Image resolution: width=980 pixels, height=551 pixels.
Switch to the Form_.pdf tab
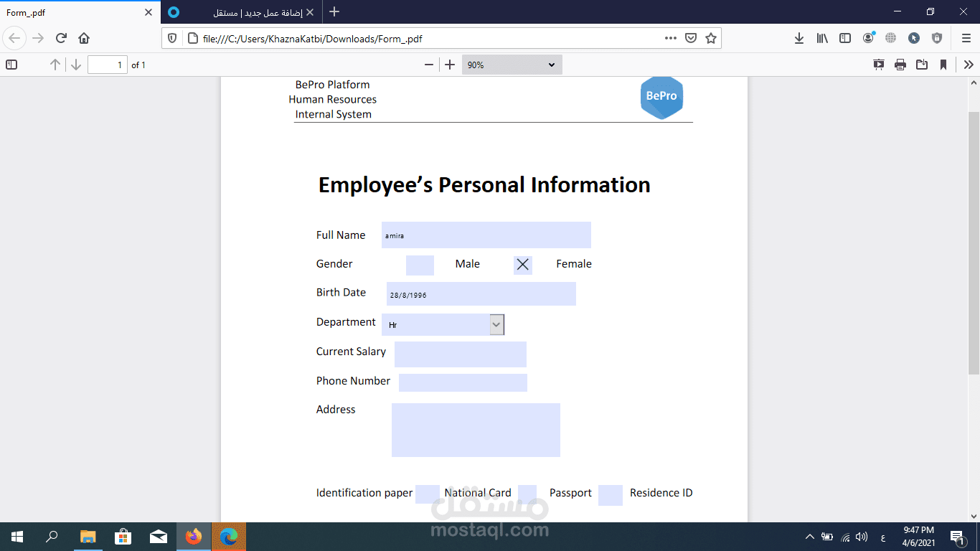[80, 12]
